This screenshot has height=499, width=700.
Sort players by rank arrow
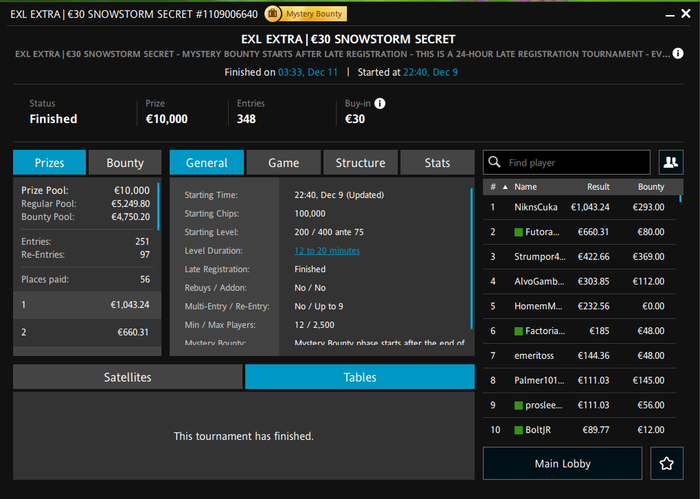(x=505, y=187)
